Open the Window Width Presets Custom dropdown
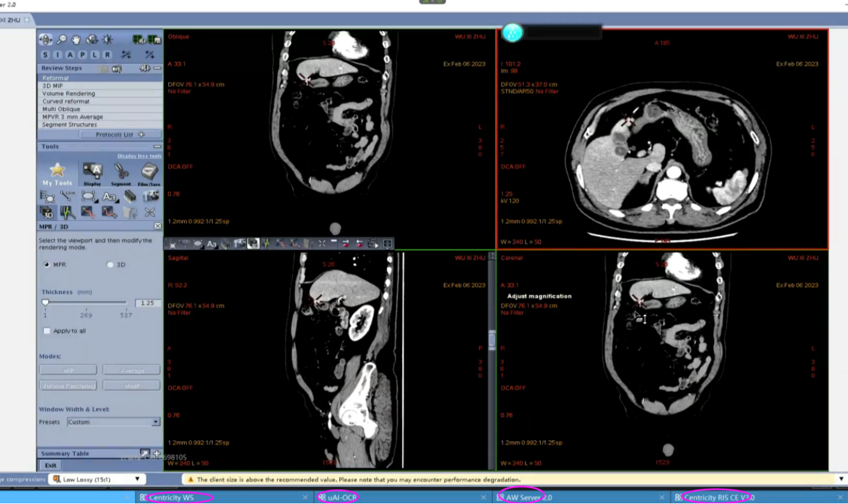Screen dimensions: 848x504 [x=113, y=421]
